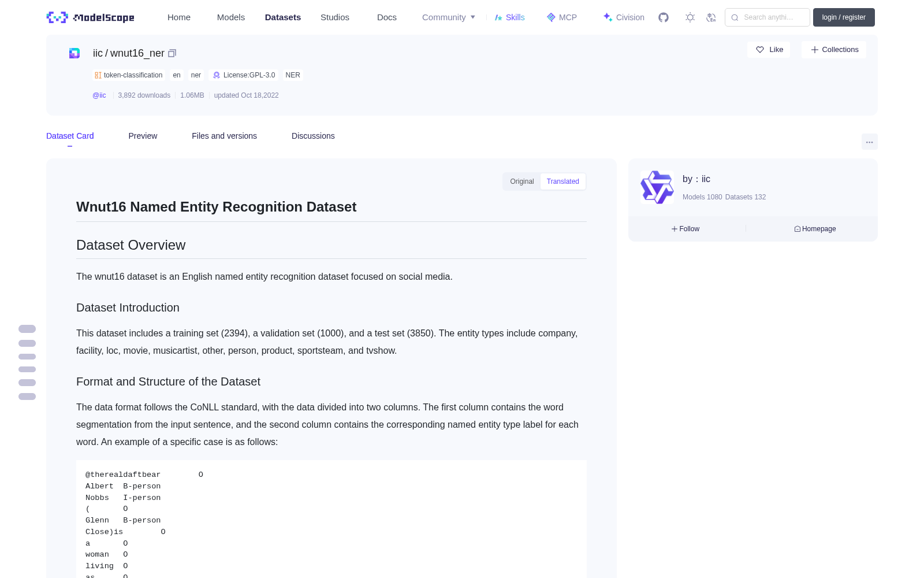924x578 pixels.
Task: Click '3,892 downloads' text
Action: click(144, 95)
